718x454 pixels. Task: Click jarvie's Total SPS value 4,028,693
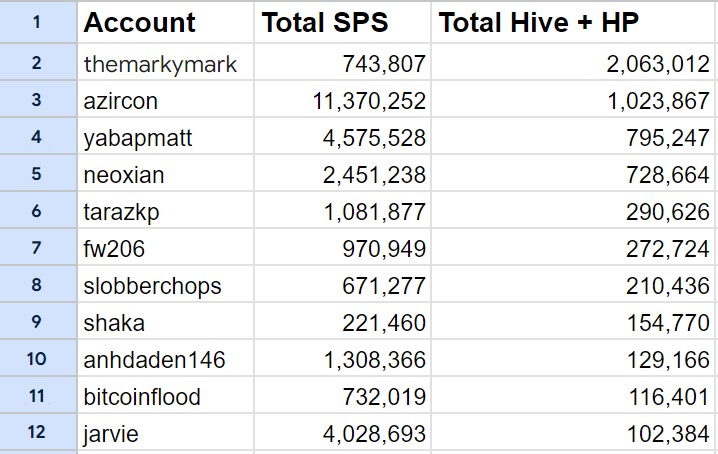(x=377, y=434)
